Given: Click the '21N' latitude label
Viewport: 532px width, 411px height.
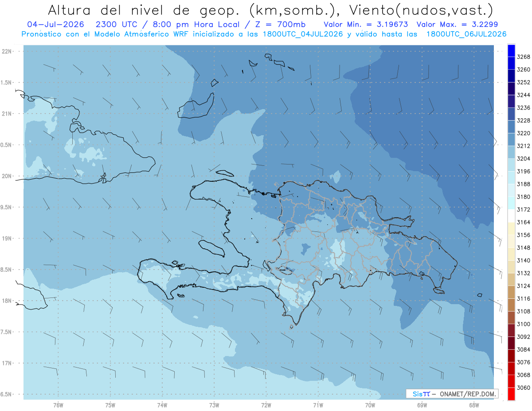Looking at the screenshot, I should [x=7, y=114].
